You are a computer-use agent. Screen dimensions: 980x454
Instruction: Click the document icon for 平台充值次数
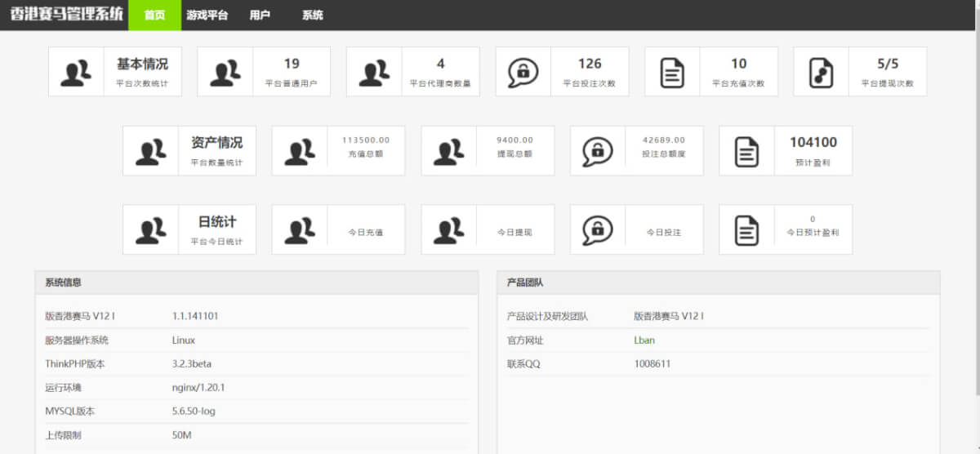tap(672, 72)
